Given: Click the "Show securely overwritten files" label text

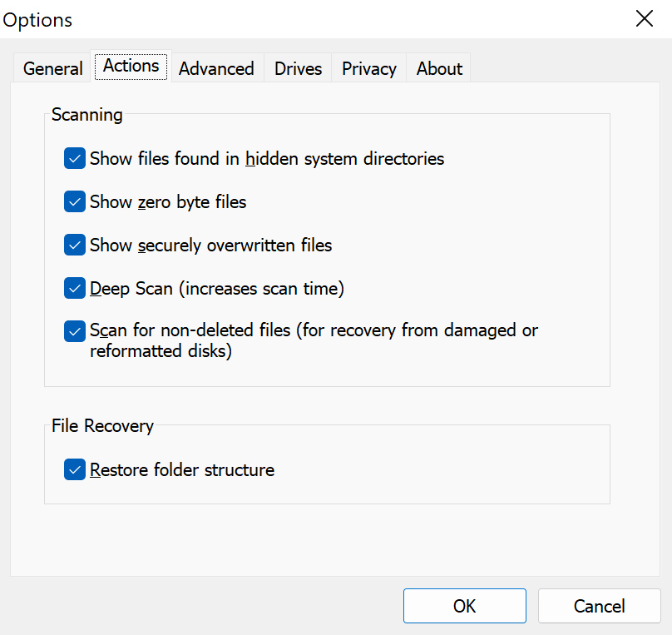Looking at the screenshot, I should 210,246.
